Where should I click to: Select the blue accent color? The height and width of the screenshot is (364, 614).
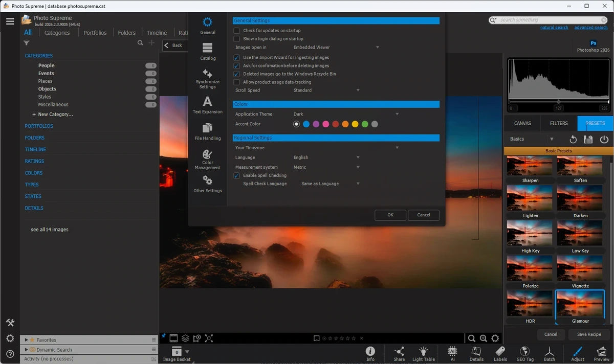point(306,124)
